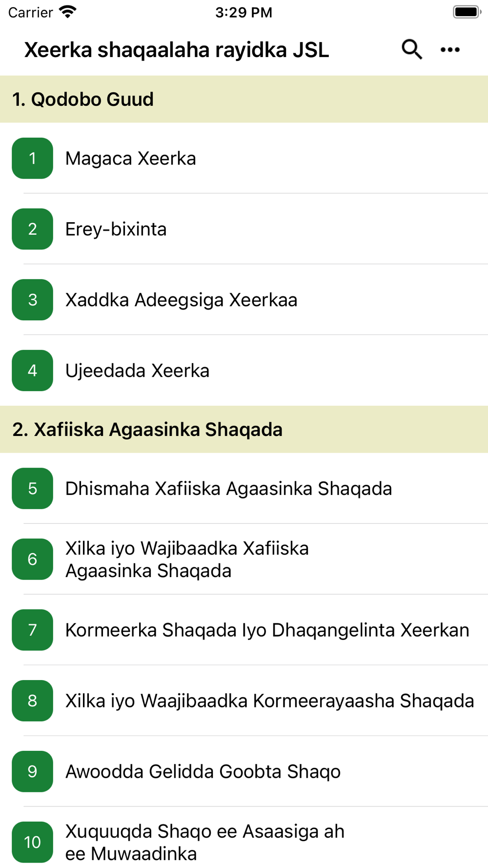Open Xilka iyo Waajibaadka Kormeerayaasha Shaqada
Image resolution: width=488 pixels, height=868 pixels.
(x=269, y=701)
